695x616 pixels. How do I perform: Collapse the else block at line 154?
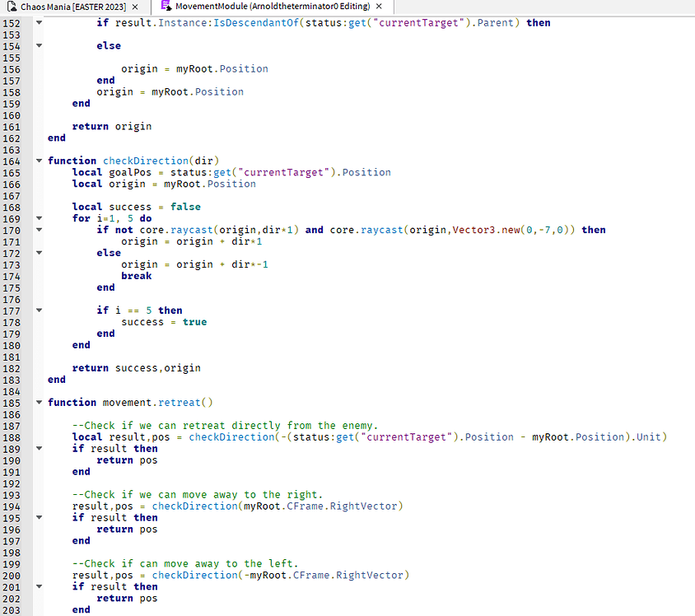click(x=38, y=45)
